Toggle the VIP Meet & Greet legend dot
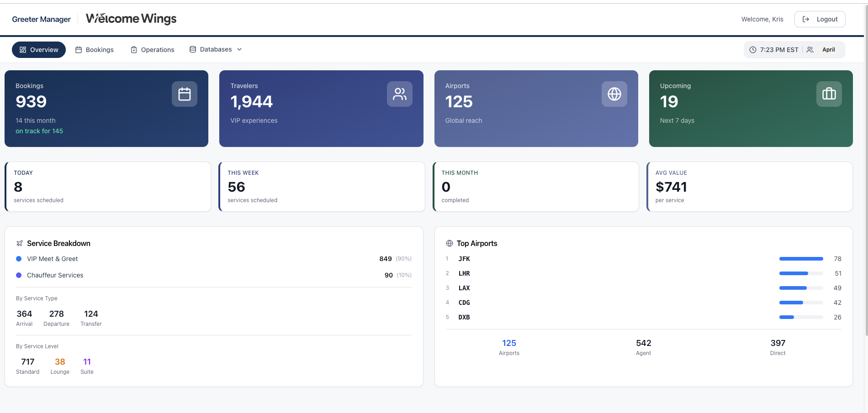 click(18, 259)
